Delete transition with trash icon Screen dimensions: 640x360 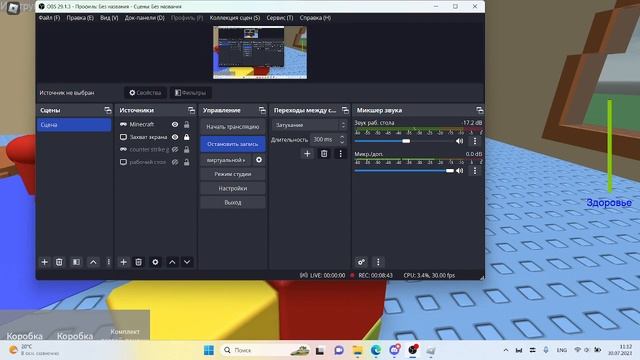324,154
